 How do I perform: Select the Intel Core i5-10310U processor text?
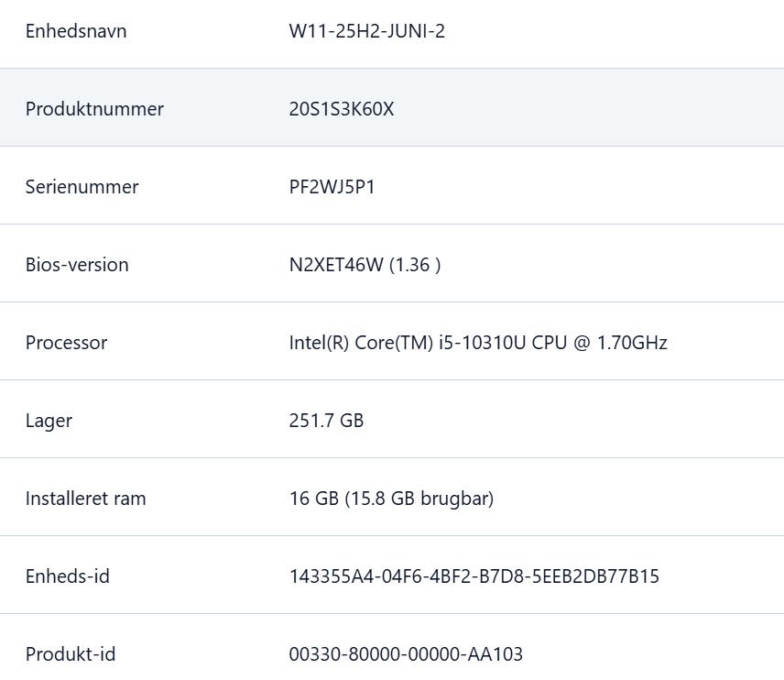[478, 343]
